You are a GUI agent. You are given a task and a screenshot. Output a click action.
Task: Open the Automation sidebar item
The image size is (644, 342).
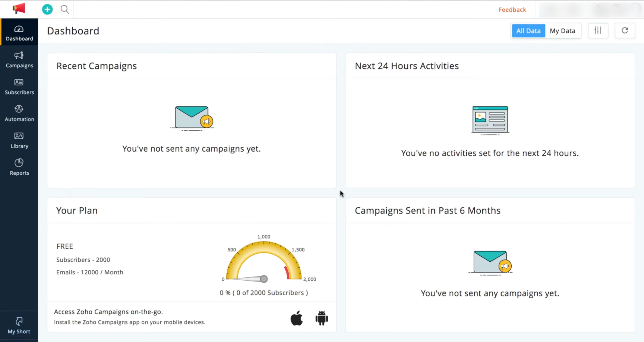(x=19, y=113)
